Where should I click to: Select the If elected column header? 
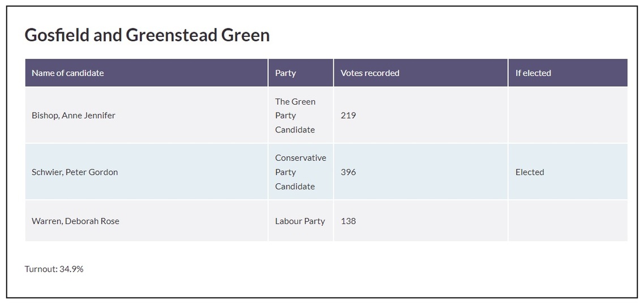[x=533, y=73]
